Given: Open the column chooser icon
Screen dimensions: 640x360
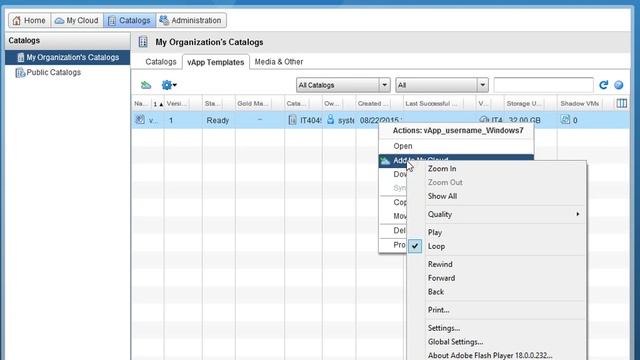Looking at the screenshot, I should (x=622, y=103).
